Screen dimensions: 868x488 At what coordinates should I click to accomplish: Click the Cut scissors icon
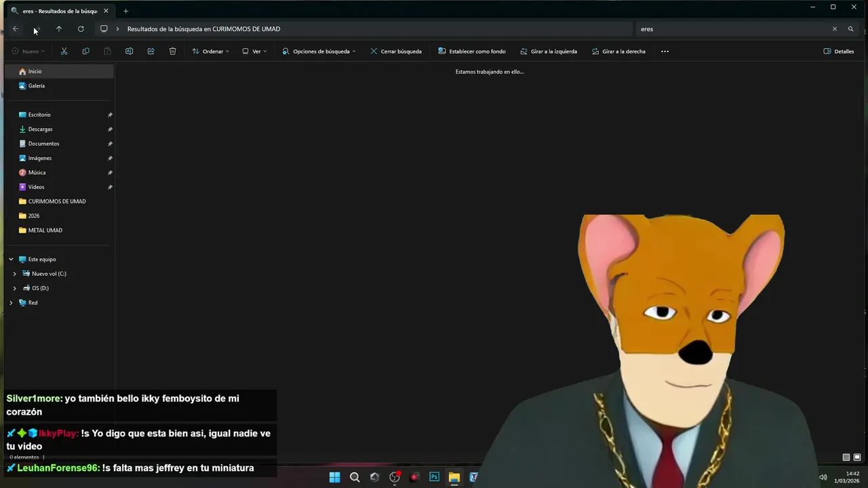pyautogui.click(x=64, y=52)
